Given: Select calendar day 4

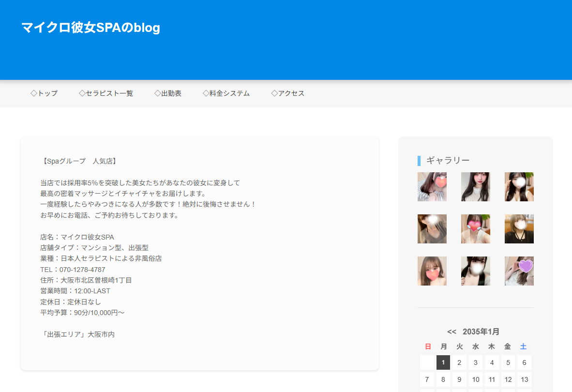Looking at the screenshot, I should coord(492,362).
